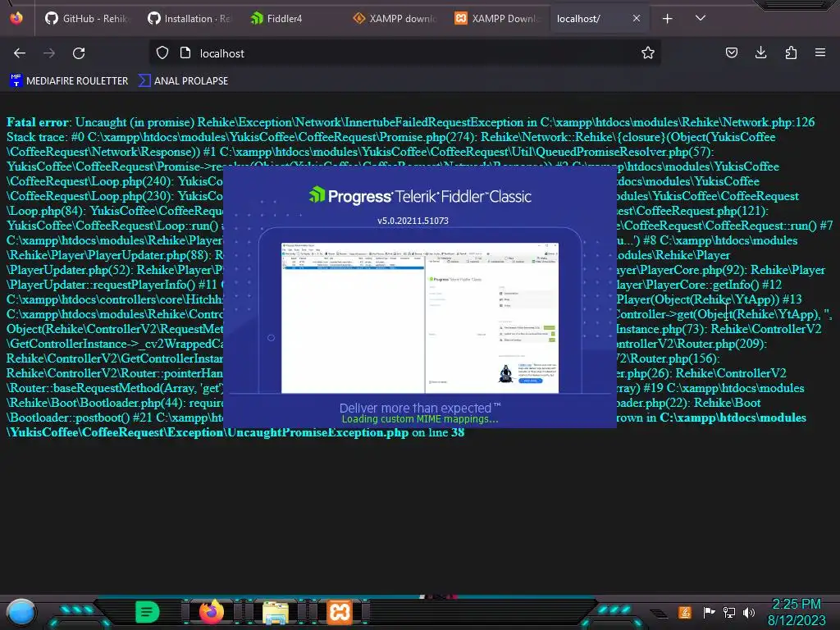Click the localhost address bar

point(407,53)
